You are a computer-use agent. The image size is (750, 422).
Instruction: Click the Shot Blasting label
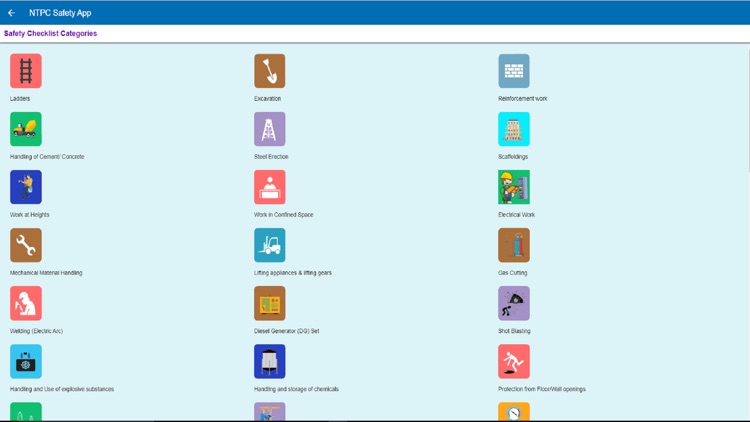514,331
